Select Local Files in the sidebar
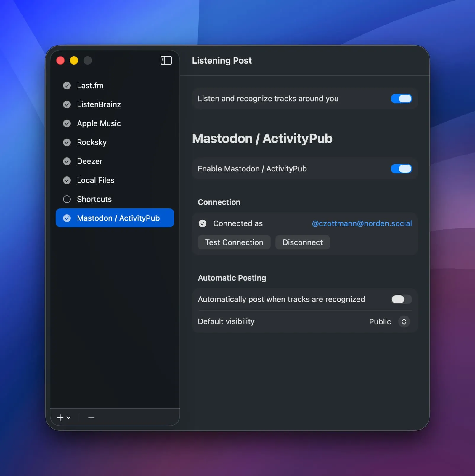475x476 pixels. click(x=95, y=180)
